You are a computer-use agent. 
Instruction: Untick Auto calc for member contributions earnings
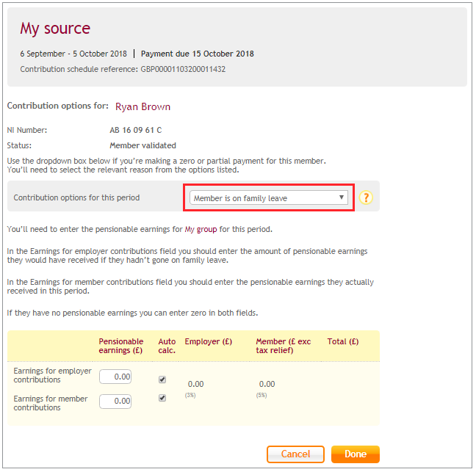pos(162,398)
